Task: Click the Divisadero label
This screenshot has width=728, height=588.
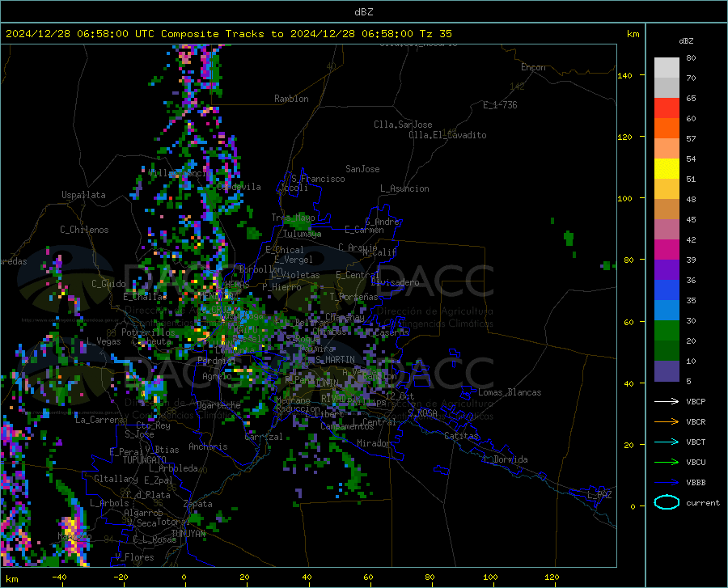Action: [x=395, y=282]
